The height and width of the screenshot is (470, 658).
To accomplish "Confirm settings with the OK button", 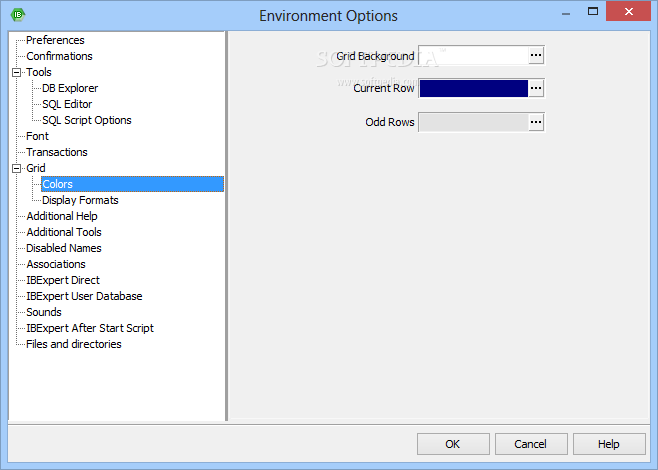I will pos(453,444).
